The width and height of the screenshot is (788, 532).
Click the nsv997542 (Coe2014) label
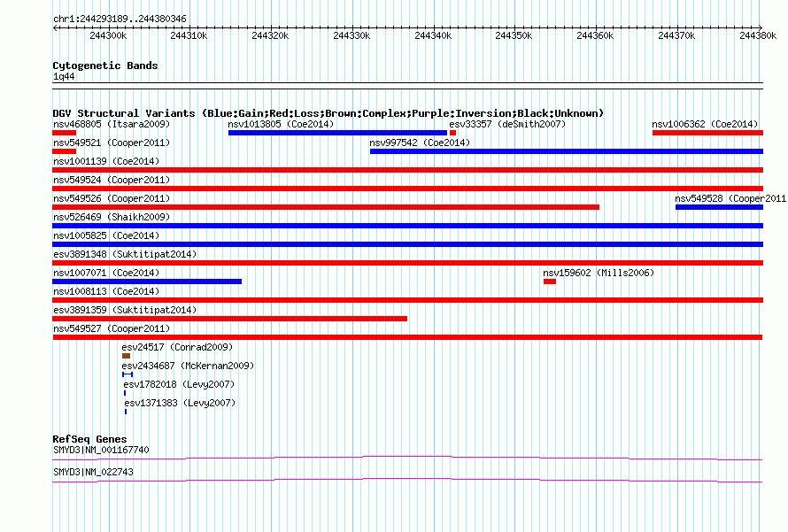point(420,143)
